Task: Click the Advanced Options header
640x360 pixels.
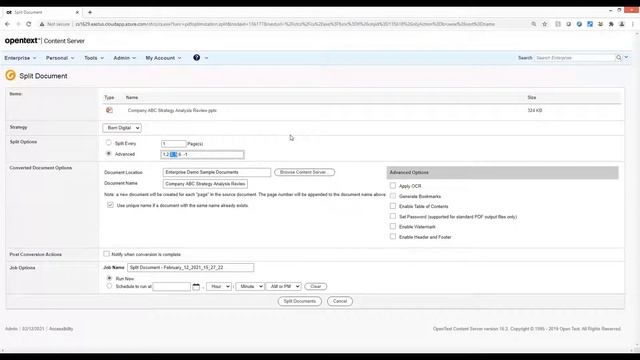Action: 502,173
